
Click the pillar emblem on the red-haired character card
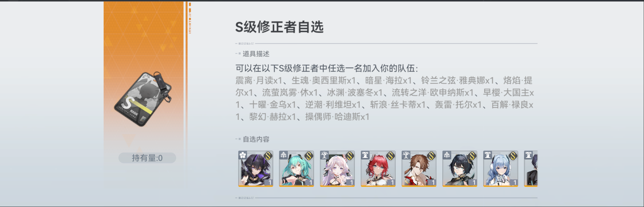pos(365,155)
